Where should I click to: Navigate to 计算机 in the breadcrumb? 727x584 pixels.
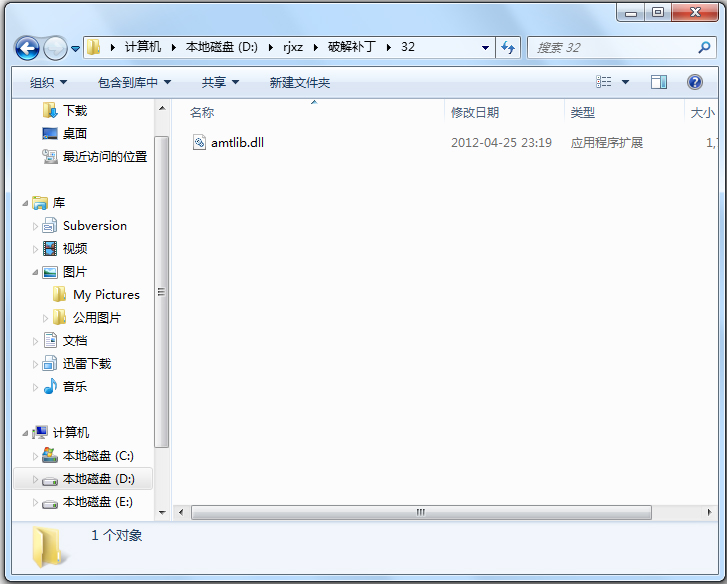[143, 47]
